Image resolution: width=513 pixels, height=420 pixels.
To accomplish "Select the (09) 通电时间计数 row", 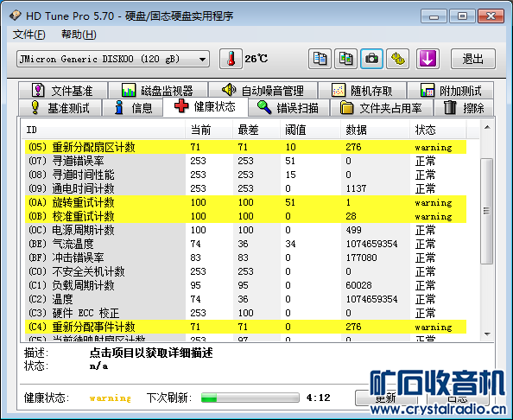I will point(245,188).
